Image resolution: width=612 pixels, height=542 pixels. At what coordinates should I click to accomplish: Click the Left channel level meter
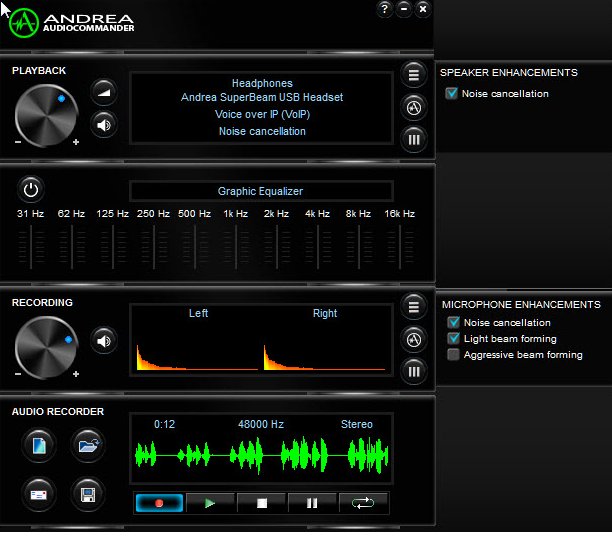pos(197,357)
